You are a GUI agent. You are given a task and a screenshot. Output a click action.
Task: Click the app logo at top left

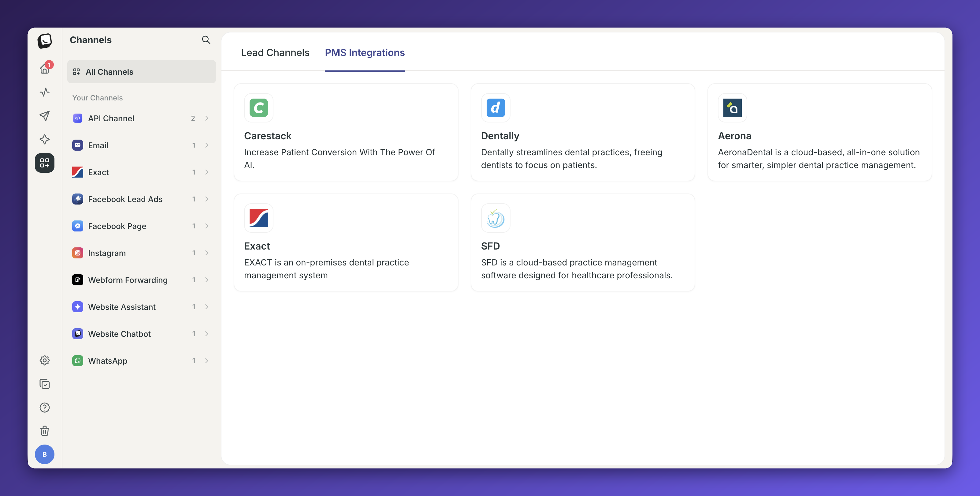(45, 41)
